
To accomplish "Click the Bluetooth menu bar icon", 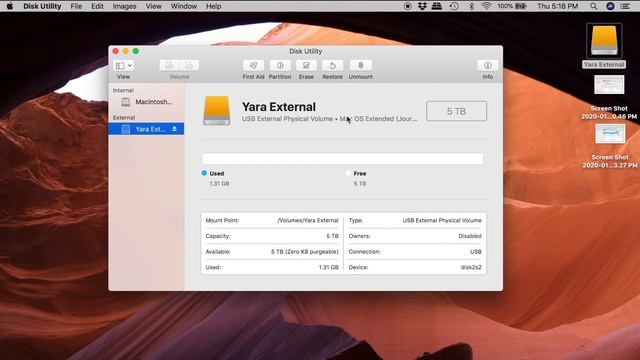I will pyautogui.click(x=471, y=6).
